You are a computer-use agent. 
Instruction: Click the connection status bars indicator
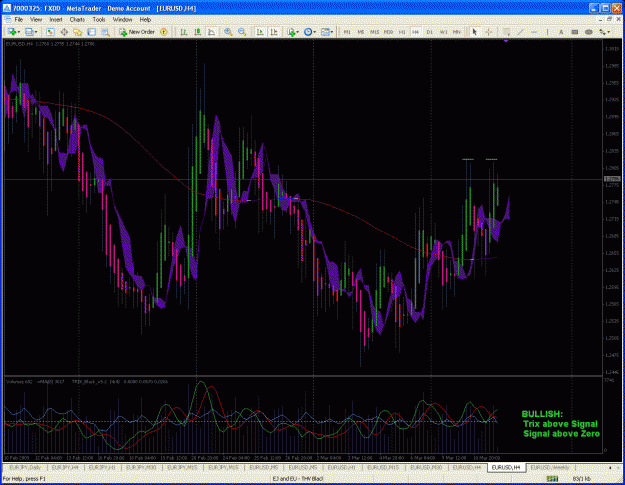552,479
